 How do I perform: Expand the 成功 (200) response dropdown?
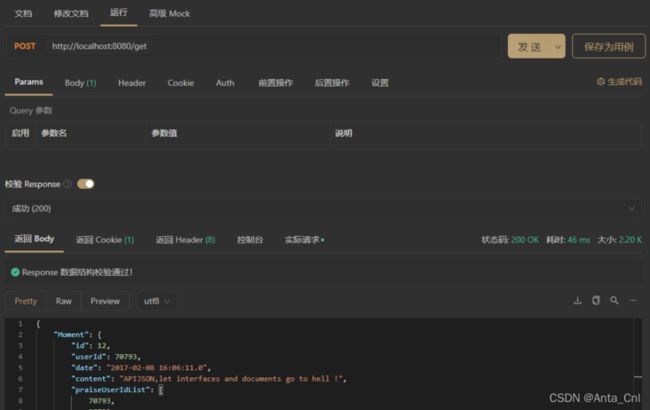point(324,209)
